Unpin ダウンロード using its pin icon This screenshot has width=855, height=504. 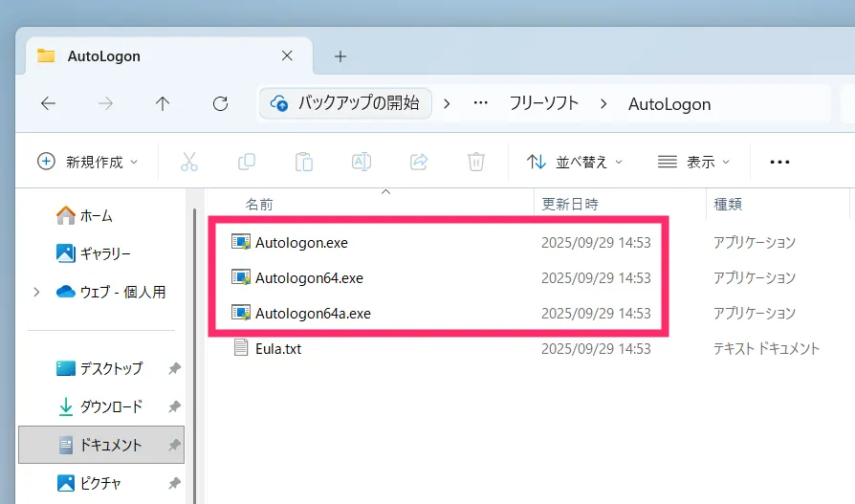[174, 406]
